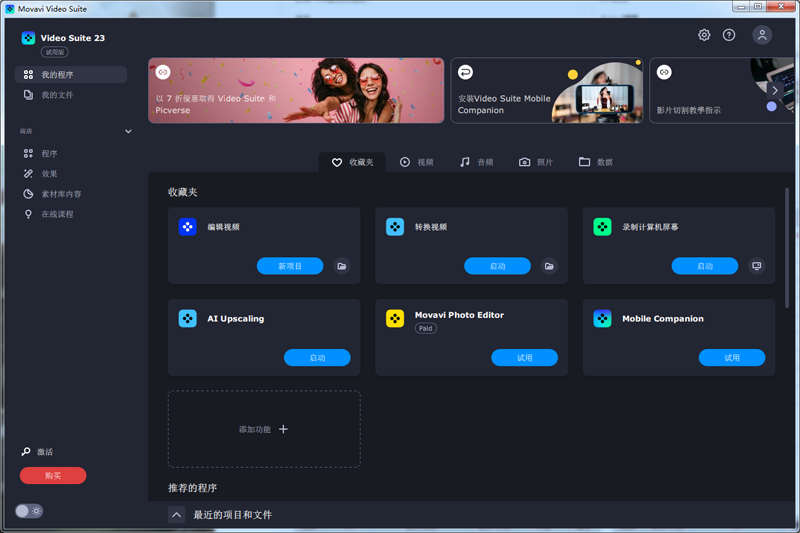
Task: Click the 转换视频 app icon
Action: pos(395,227)
